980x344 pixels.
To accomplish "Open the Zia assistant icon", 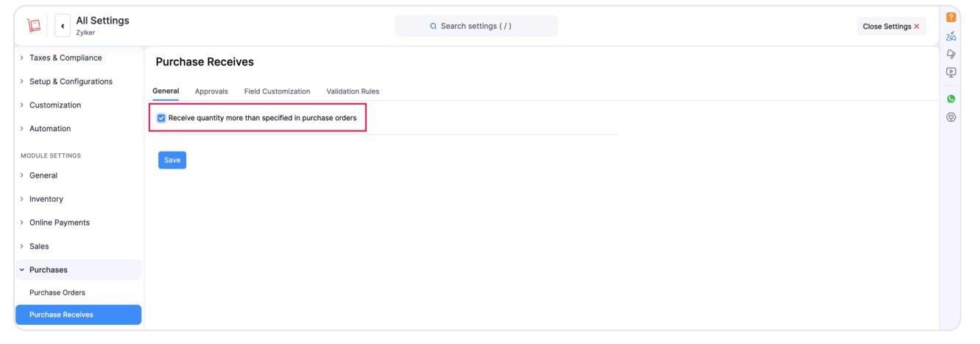I will (951, 36).
